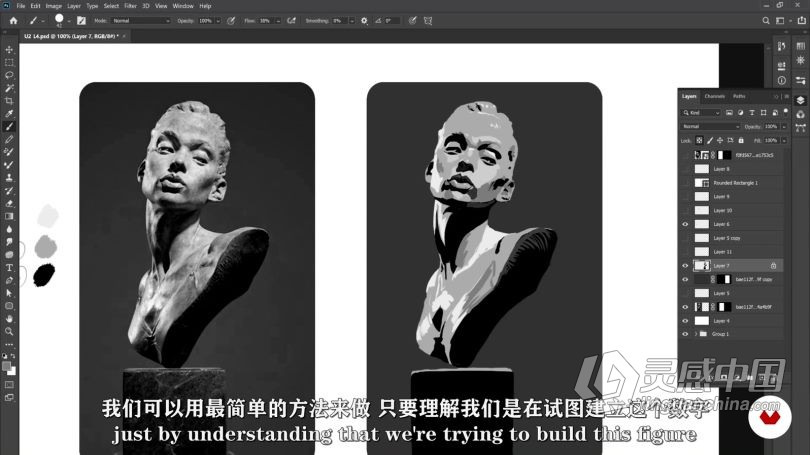This screenshot has width=810, height=455.
Task: Open the Filter menu
Action: pos(130,6)
